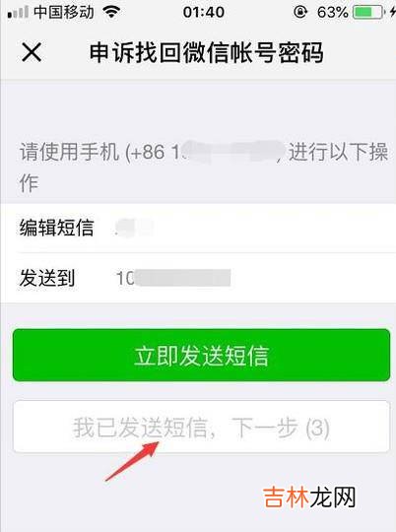396x532 pixels.
Task: Tap the green battery icon
Action: [367, 13]
